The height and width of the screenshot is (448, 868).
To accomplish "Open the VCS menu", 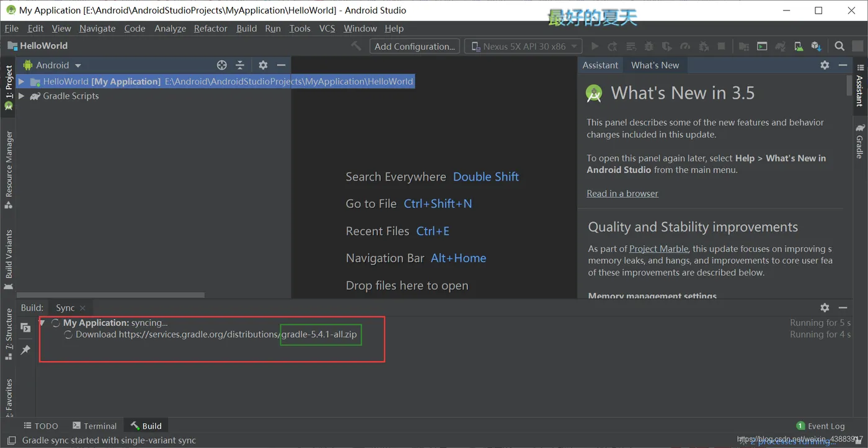I will (327, 29).
